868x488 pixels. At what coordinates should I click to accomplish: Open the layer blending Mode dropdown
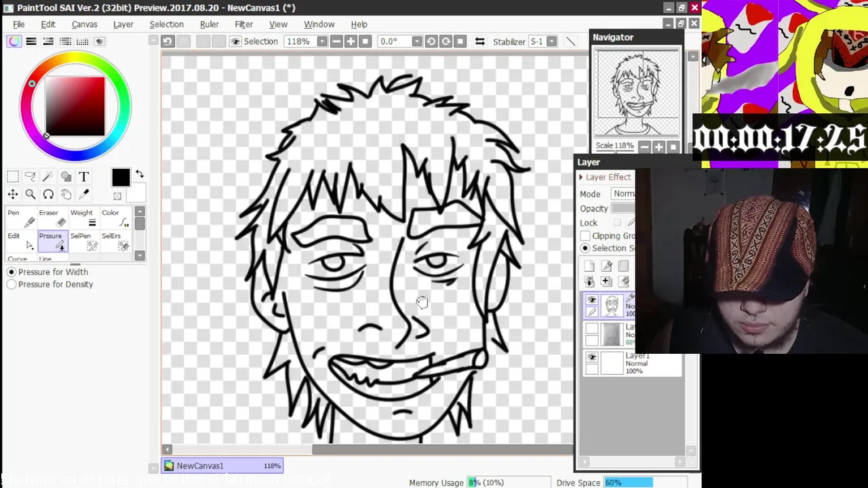[623, 194]
